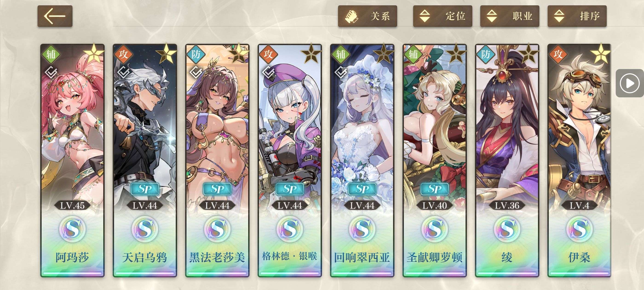
Task: Click the progress bar under 伊桑
Action: tap(579, 273)
